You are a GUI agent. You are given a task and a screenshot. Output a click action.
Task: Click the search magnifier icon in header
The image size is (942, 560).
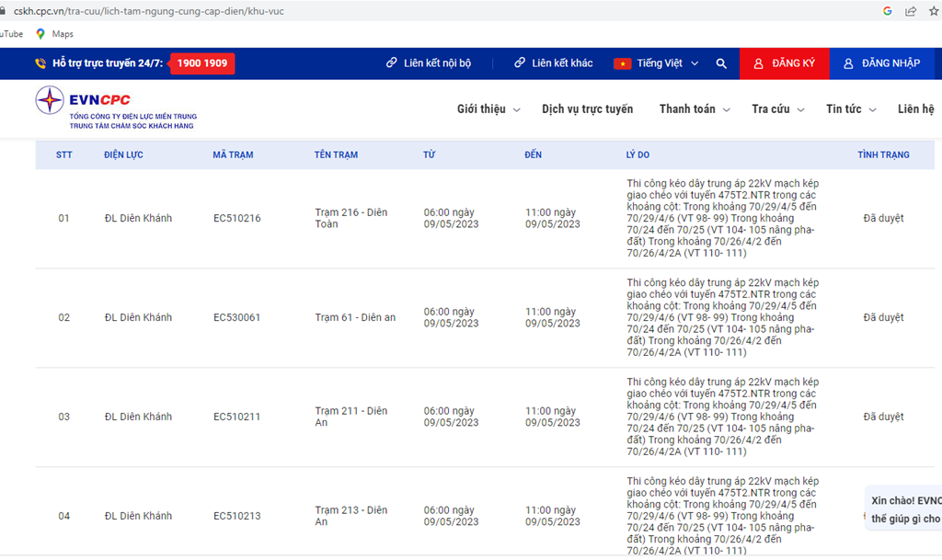pos(721,63)
